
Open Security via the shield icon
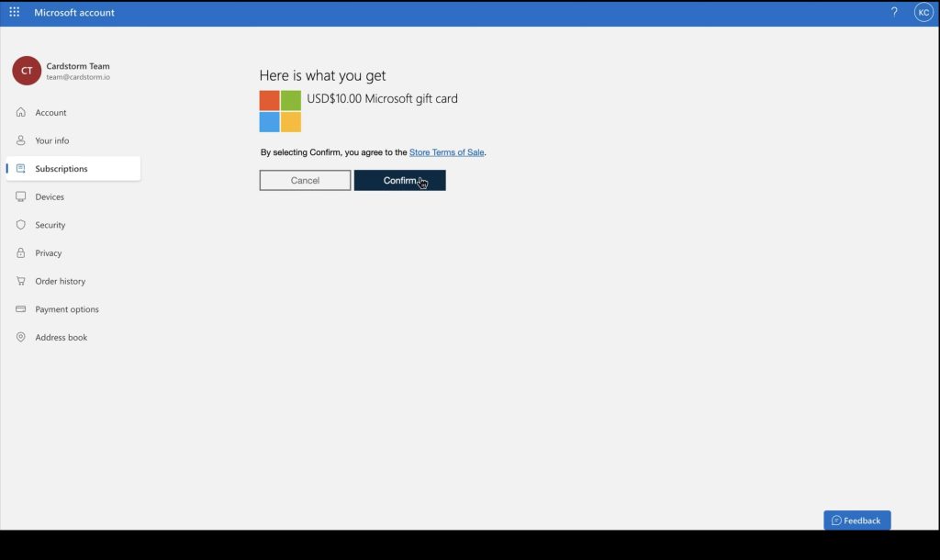(20, 225)
